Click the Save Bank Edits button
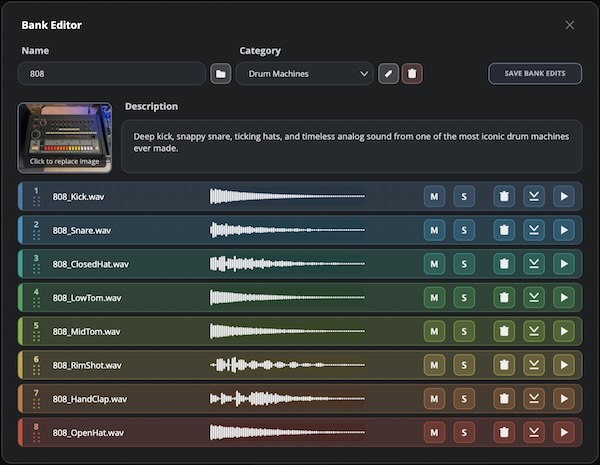Viewport: 600px width, 465px height. (535, 73)
